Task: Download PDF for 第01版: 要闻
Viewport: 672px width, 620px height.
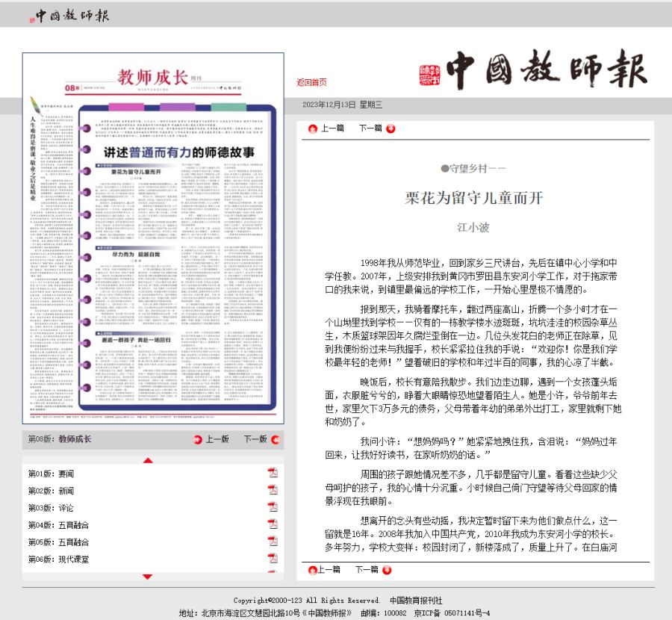Action: point(273,473)
